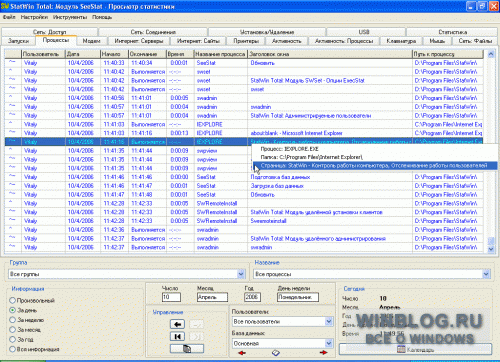The width and height of the screenshot is (500, 362).
Task: Open the Инструменты menu
Action: pos(70,17)
